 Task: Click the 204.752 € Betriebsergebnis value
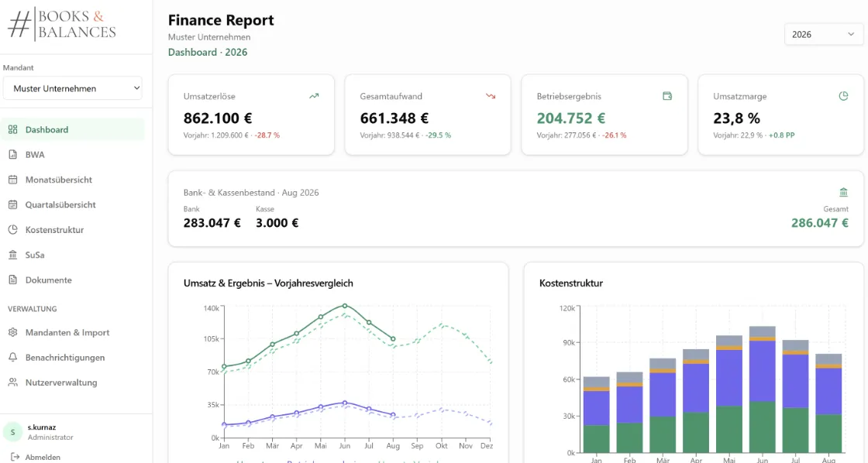pos(570,118)
